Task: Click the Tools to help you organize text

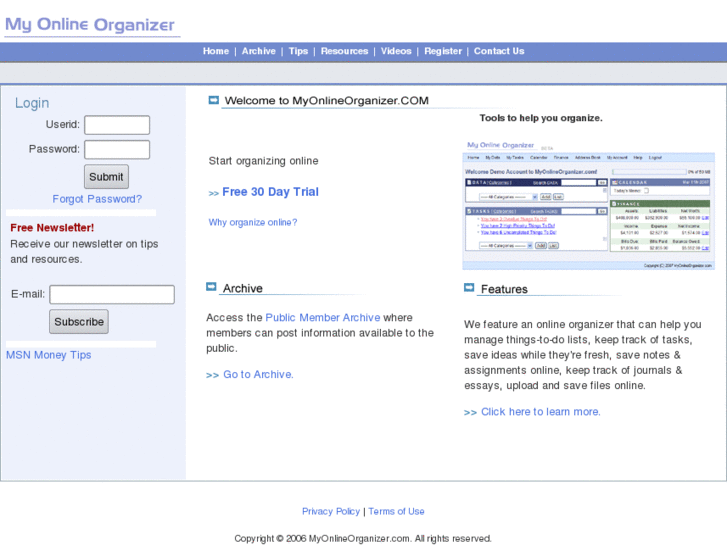Action: point(541,118)
